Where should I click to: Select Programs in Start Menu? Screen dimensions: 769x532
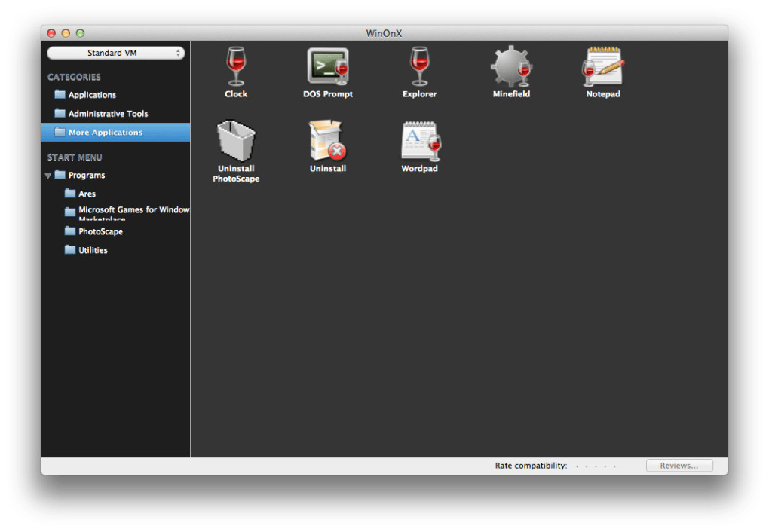coord(116,175)
